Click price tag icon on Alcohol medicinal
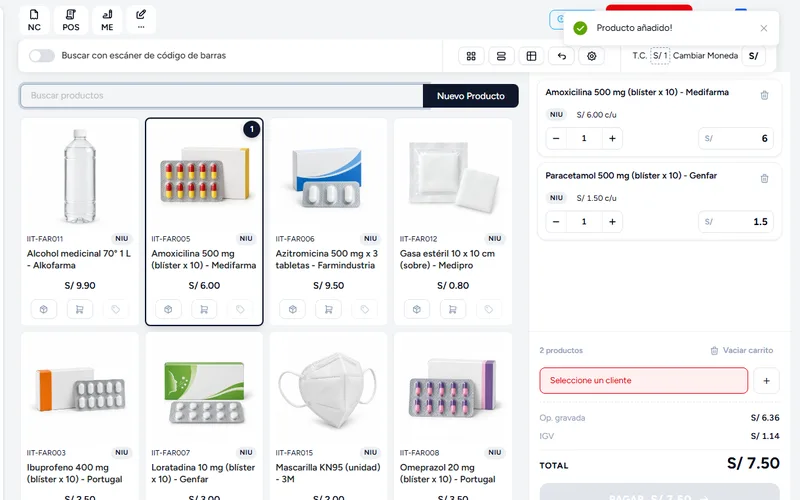Screen dimensions: 800x500 [116, 309]
